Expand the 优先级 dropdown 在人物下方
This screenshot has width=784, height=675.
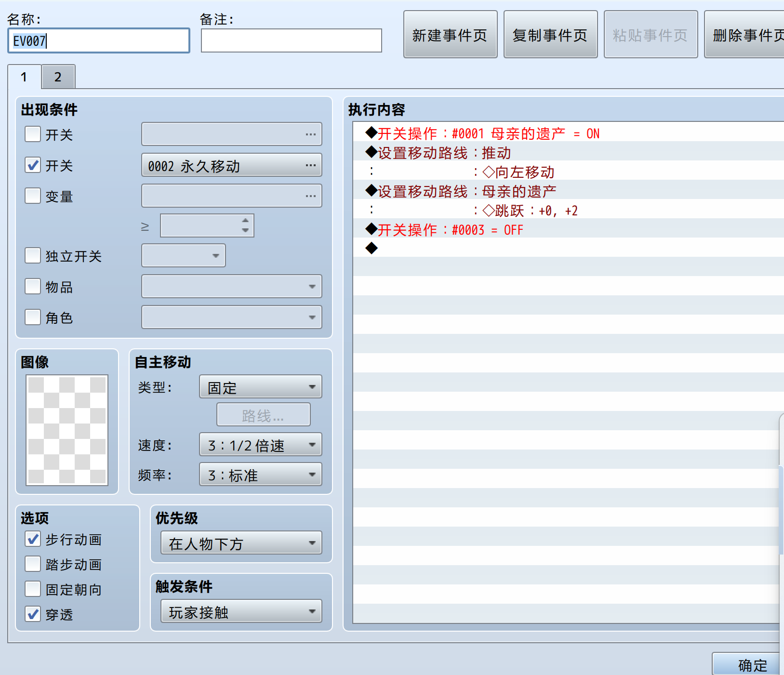[x=241, y=543]
